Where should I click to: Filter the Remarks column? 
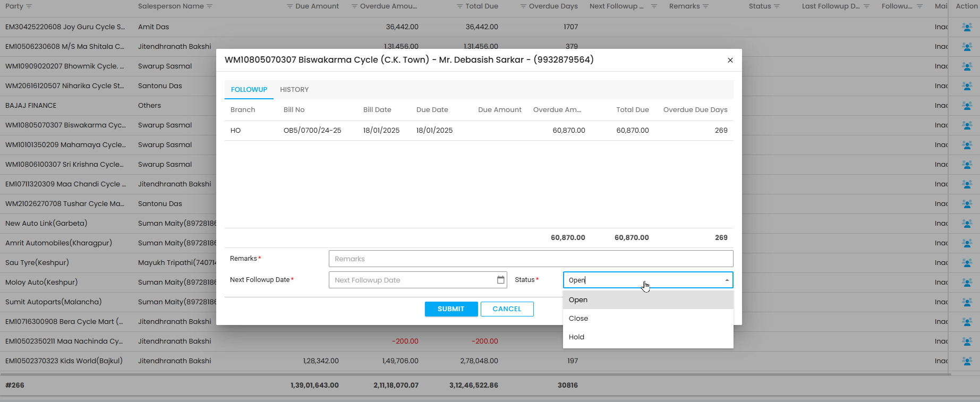[706, 6]
